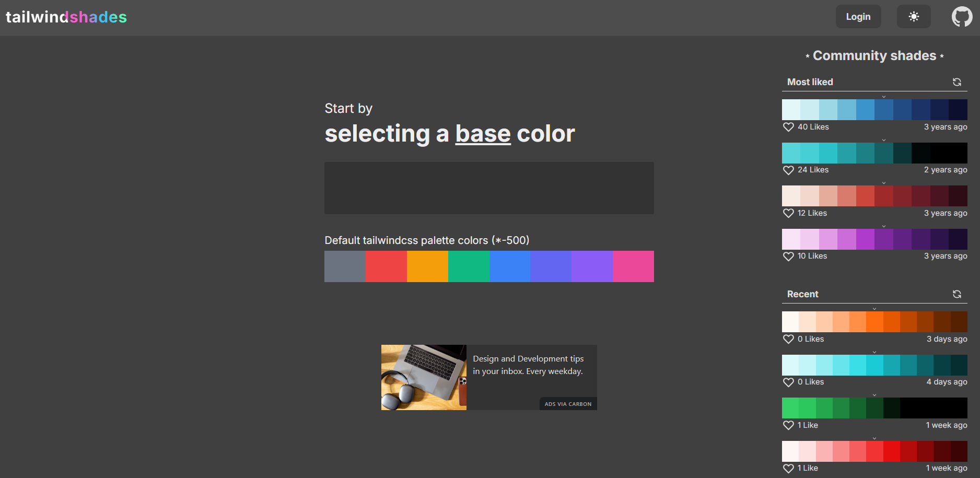Viewport: 980px width, 478px height.
Task: Like the teal palette with 24 Likes
Action: click(788, 170)
